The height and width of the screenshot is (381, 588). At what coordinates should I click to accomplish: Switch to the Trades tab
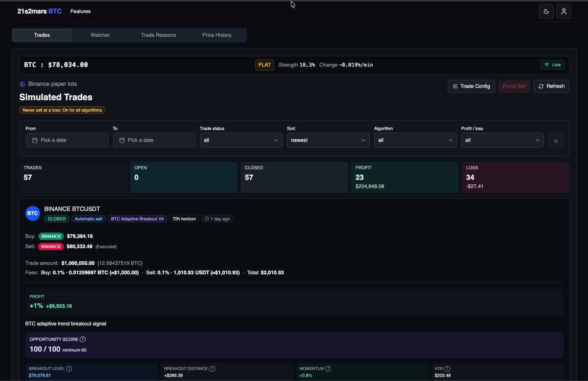(x=42, y=35)
